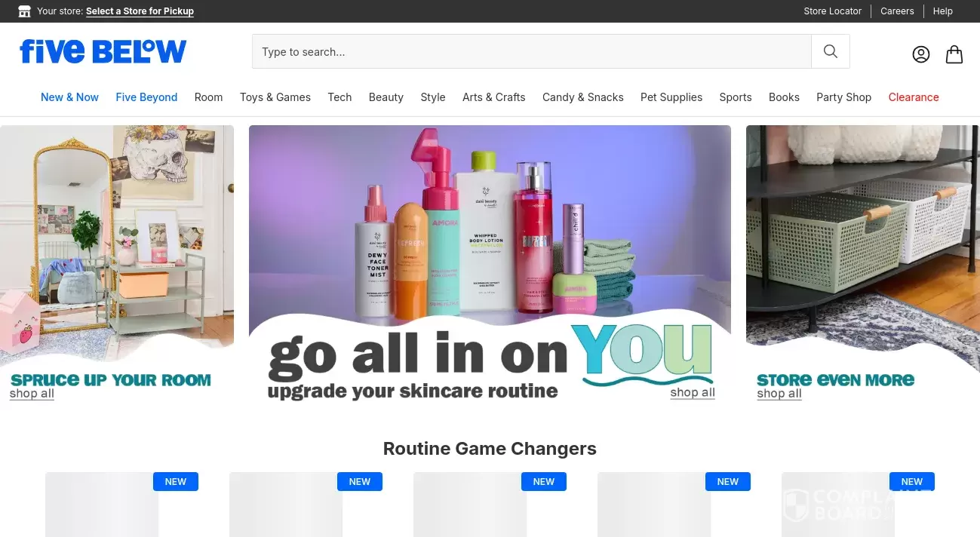Click 'upgrade your skincare routine' text
980x537 pixels.
(413, 391)
